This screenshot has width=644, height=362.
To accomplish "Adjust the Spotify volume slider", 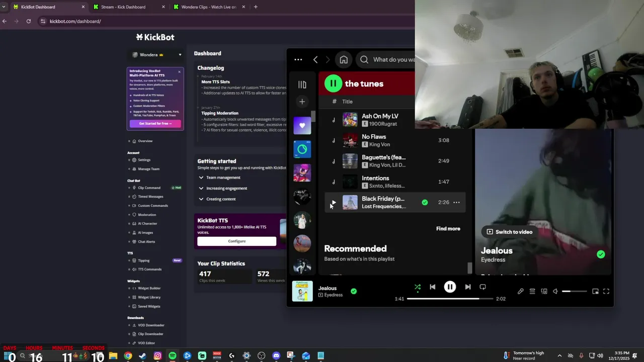I will (x=574, y=291).
